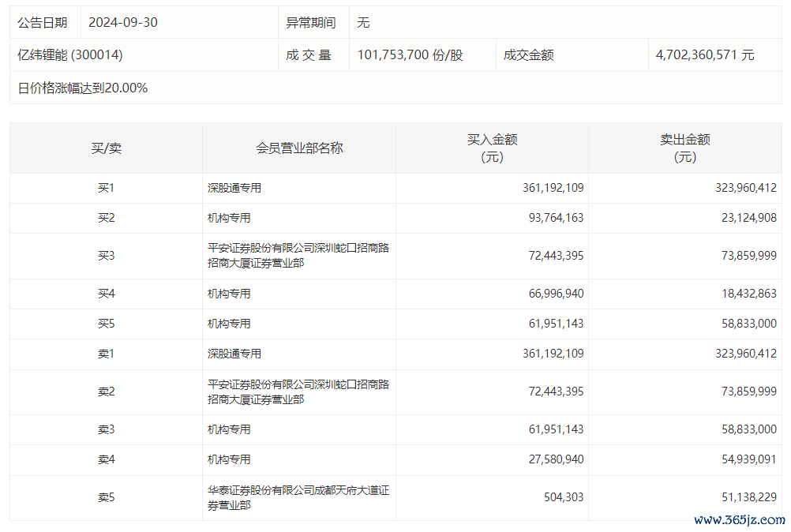Viewport: 791px width, 532px height.
Task: Click 机构专用 in the 卖4 row
Action: (229, 460)
